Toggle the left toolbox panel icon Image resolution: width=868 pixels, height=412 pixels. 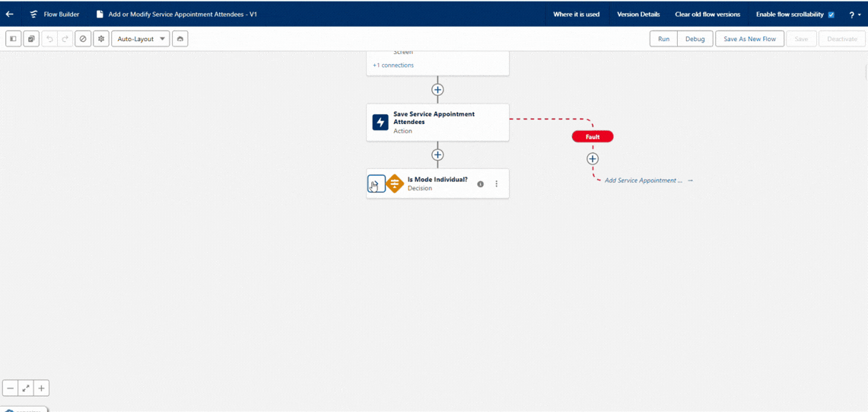tap(13, 39)
